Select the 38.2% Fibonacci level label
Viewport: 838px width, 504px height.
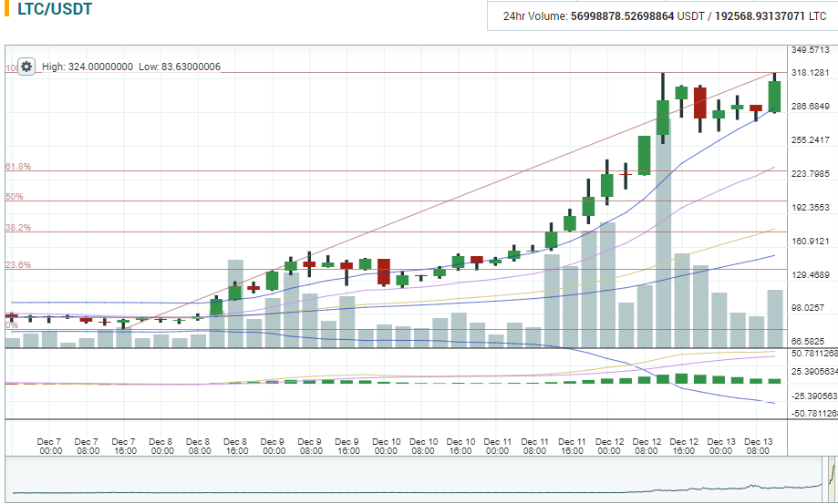tap(19, 228)
